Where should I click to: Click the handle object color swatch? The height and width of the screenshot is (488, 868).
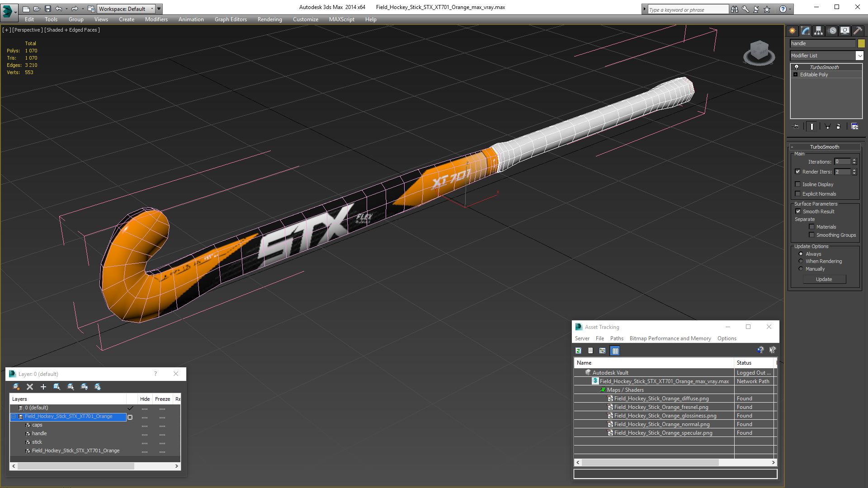pos(861,43)
